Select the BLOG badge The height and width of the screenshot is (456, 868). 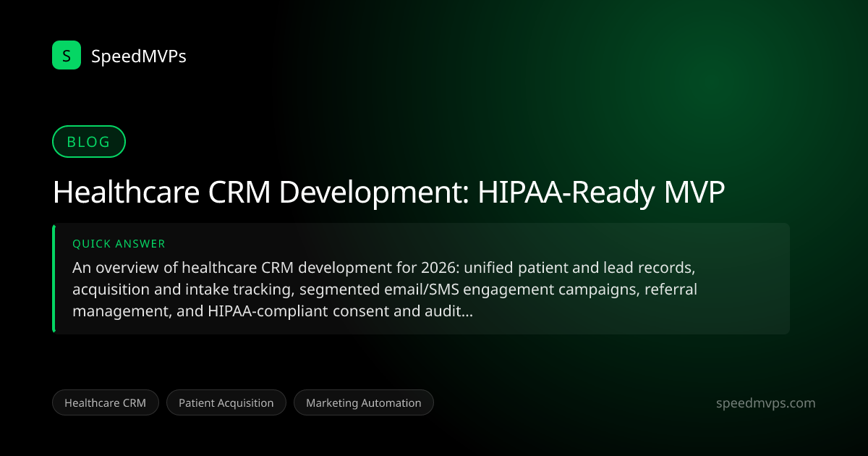point(89,142)
